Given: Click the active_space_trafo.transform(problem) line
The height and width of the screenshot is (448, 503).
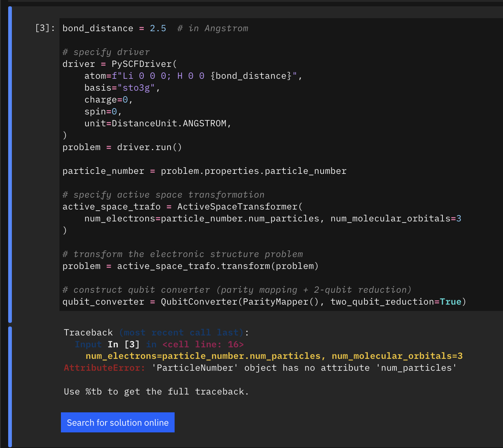Looking at the screenshot, I should click(191, 266).
